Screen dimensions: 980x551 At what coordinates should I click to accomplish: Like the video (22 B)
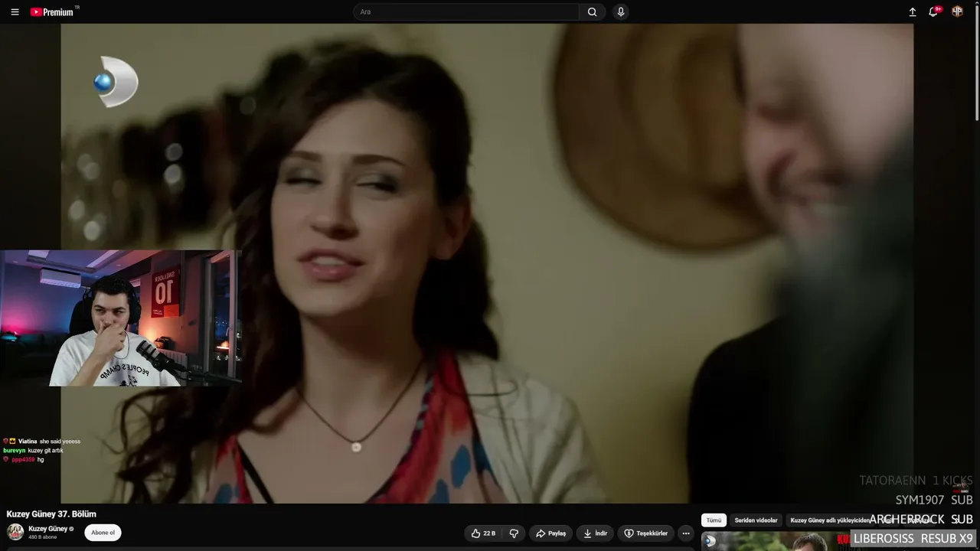483,533
